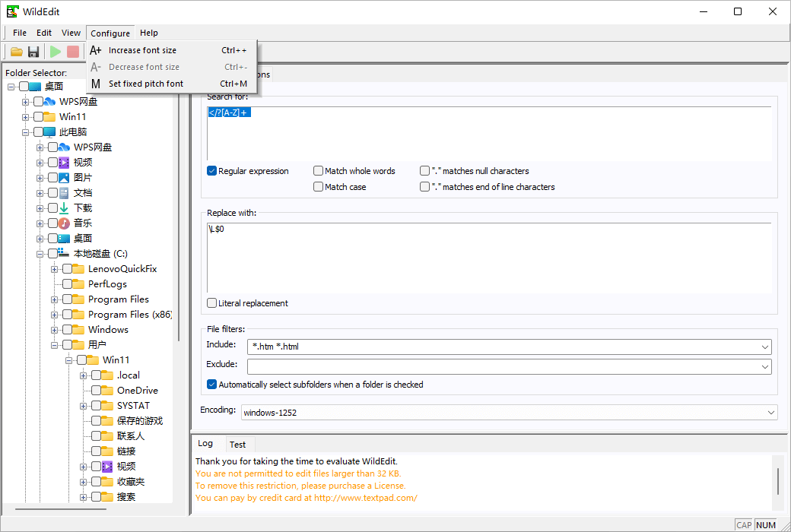Check the Program Files folder checkbox

(x=67, y=299)
